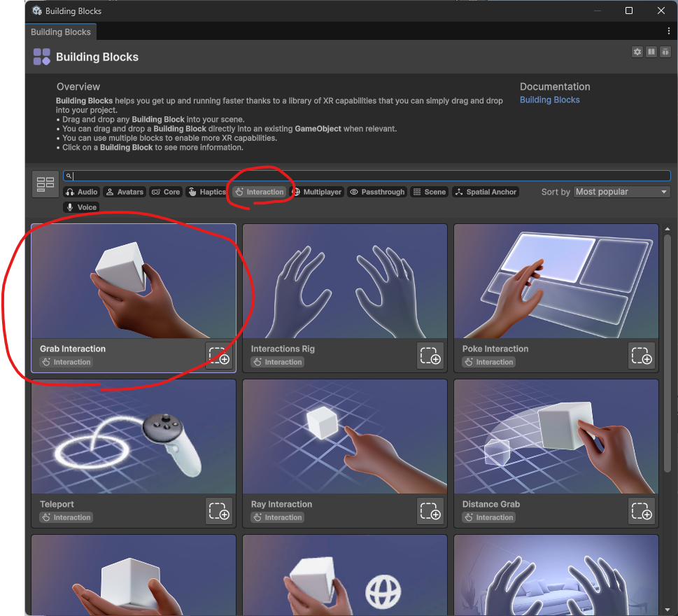
Task: Add Poke Interaction block to scene
Action: (641, 356)
